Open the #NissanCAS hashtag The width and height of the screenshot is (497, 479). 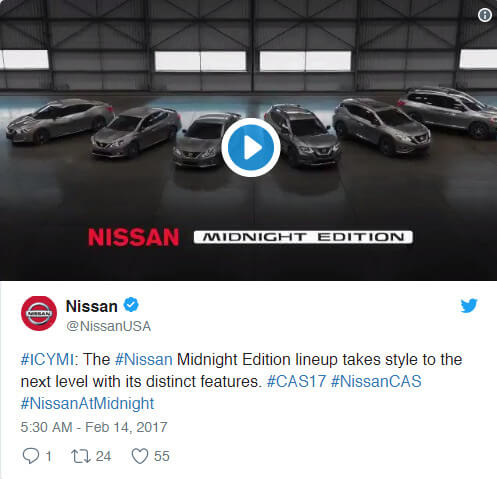tap(376, 381)
